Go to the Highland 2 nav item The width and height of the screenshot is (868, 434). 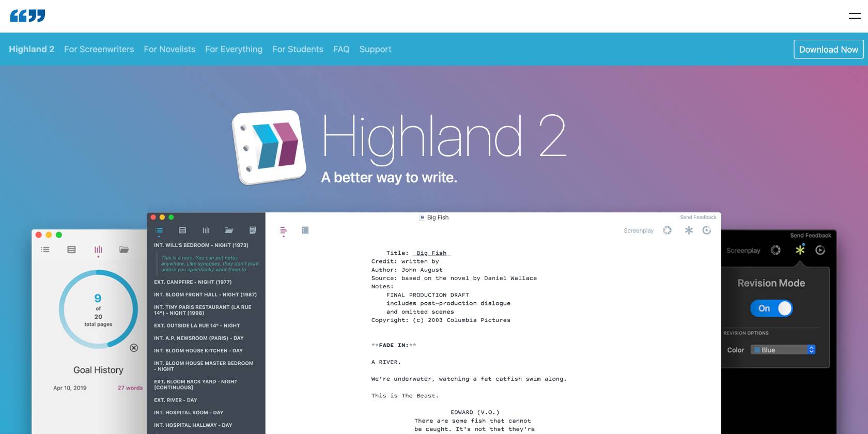coord(32,49)
